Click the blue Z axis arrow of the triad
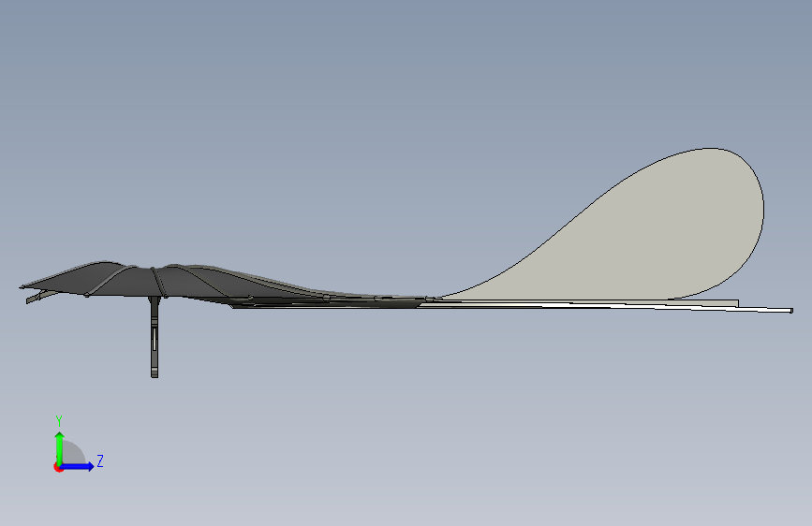Viewport: 812px width, 526px height. tap(78, 466)
